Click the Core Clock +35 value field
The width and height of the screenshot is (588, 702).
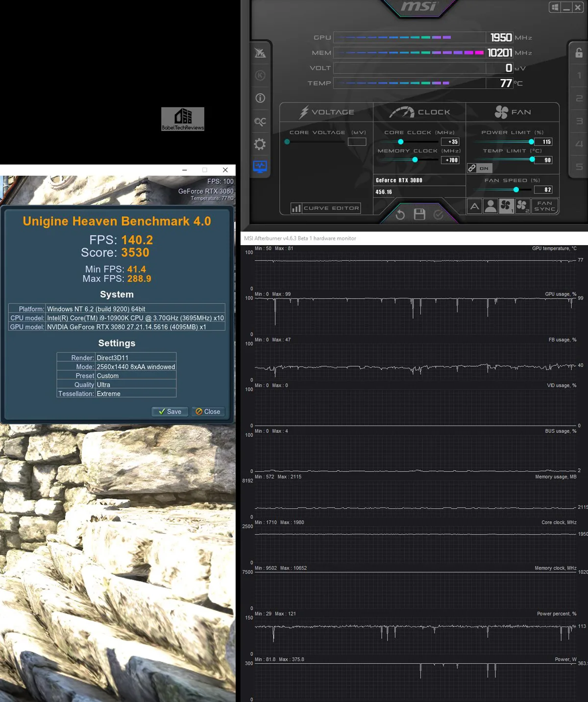450,142
